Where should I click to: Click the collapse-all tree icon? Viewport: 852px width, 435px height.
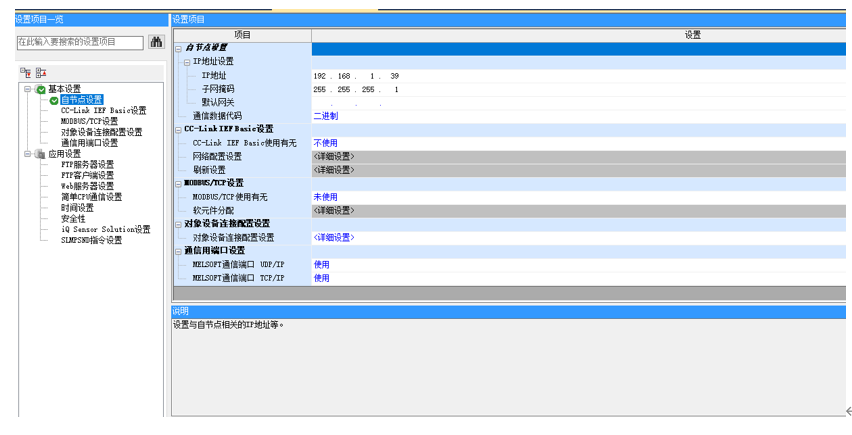[x=40, y=72]
